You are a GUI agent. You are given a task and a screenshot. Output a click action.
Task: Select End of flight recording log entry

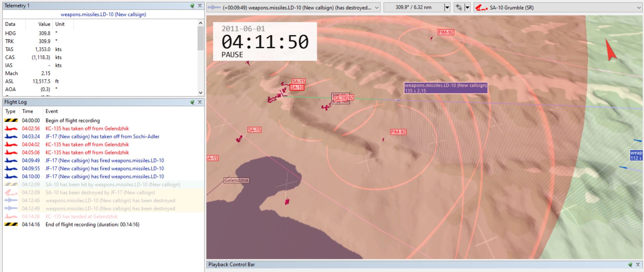point(103,225)
